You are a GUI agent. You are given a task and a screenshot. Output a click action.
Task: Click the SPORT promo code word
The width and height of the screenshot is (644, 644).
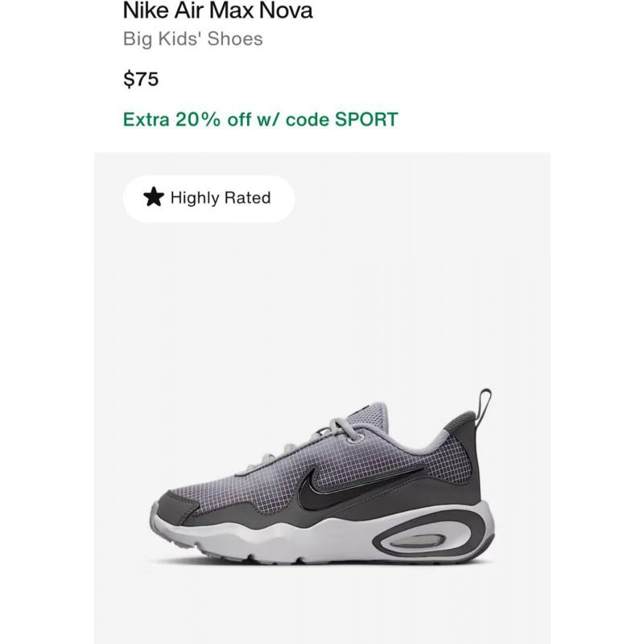366,119
